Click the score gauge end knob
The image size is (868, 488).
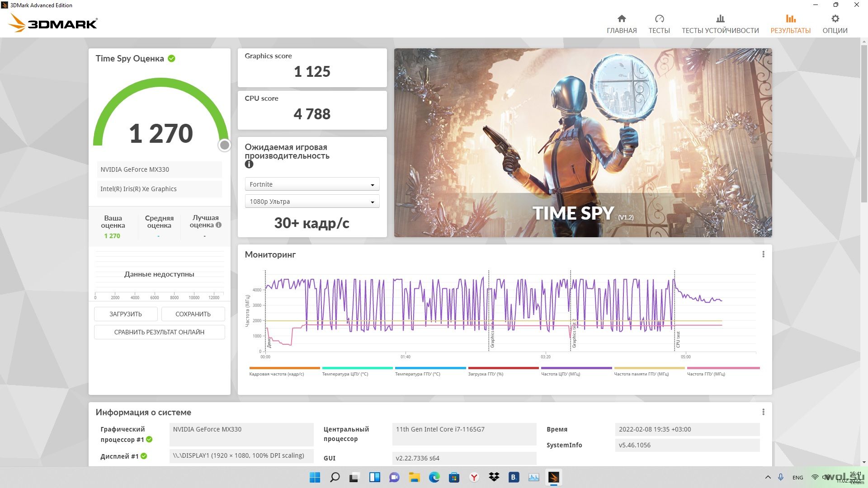[x=225, y=145]
